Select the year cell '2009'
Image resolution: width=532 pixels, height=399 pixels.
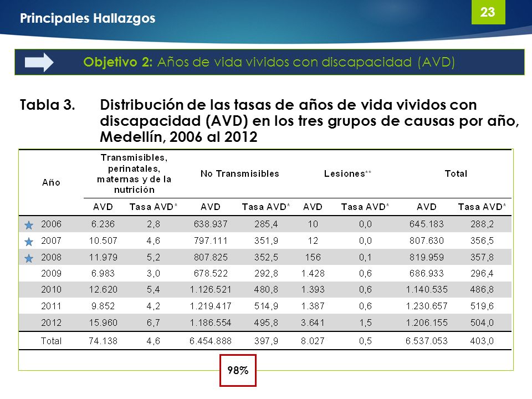51,273
